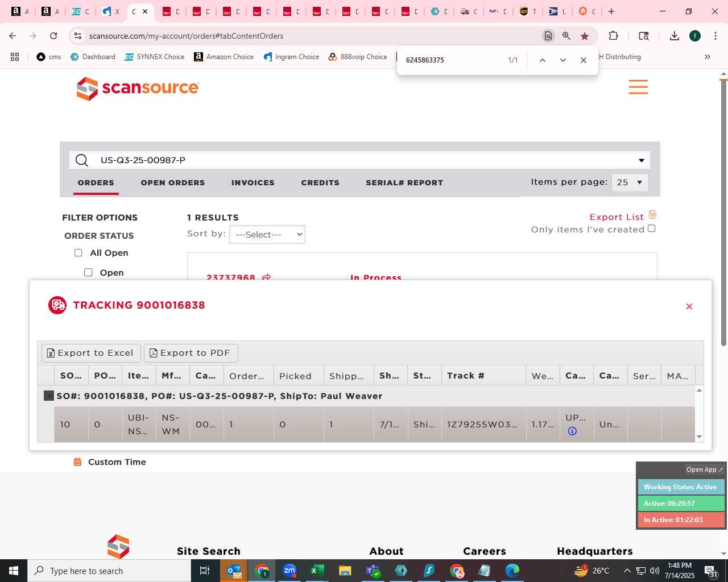728x582 pixels.
Task: Reload the page
Action: click(x=53, y=36)
